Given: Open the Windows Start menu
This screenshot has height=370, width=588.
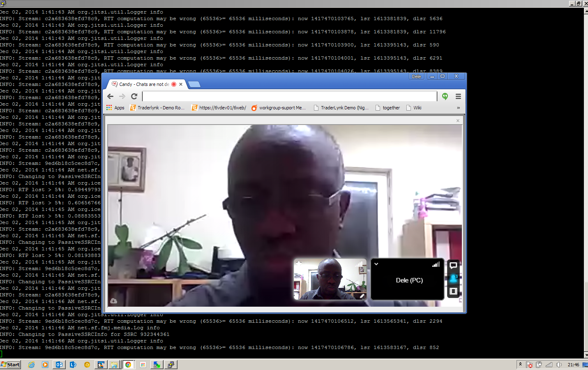Looking at the screenshot, I should click(10, 365).
